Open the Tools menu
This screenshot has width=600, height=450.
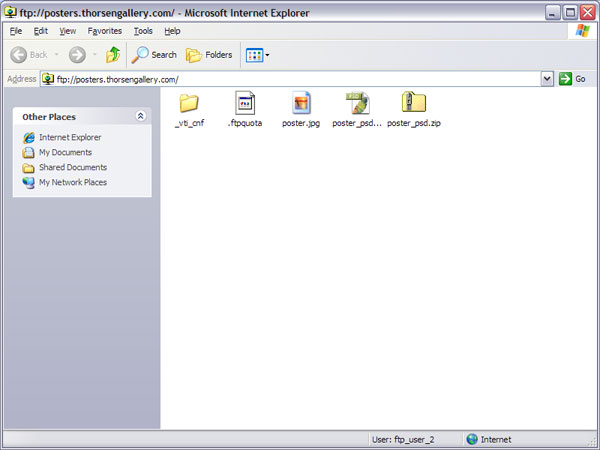coord(143,31)
